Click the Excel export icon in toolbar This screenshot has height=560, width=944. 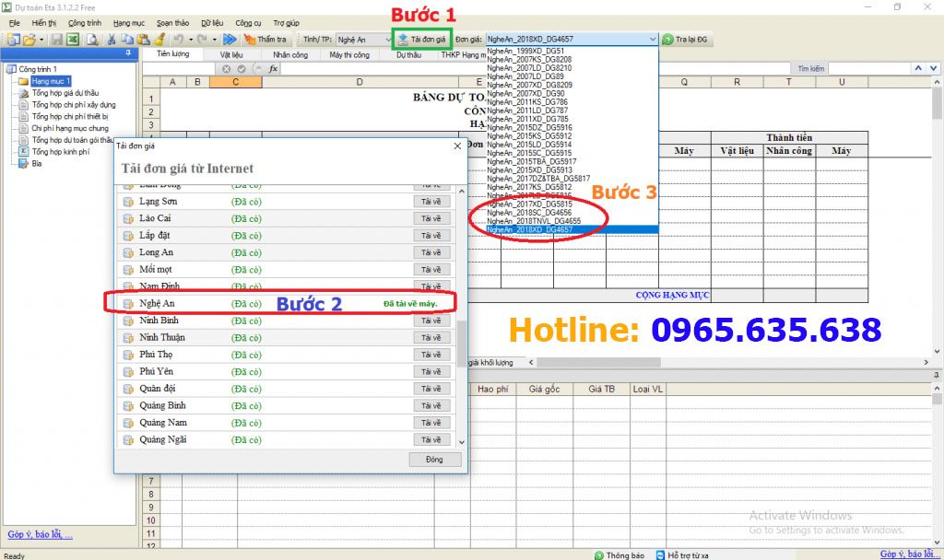[72, 40]
